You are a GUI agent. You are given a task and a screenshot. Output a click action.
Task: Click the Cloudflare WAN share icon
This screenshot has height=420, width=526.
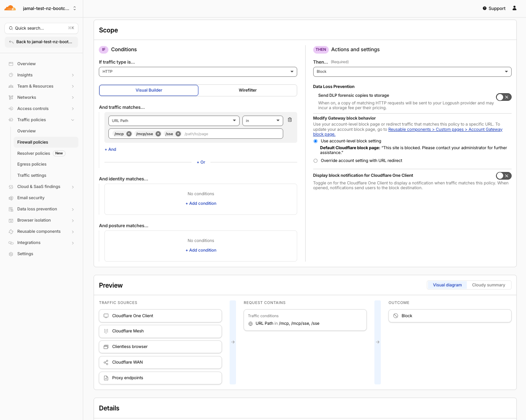coord(106,362)
